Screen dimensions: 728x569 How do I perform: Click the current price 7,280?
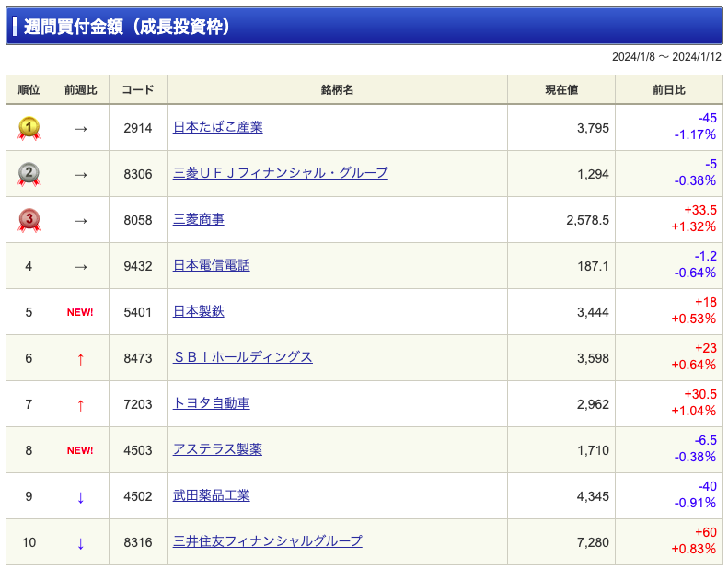pyautogui.click(x=593, y=542)
